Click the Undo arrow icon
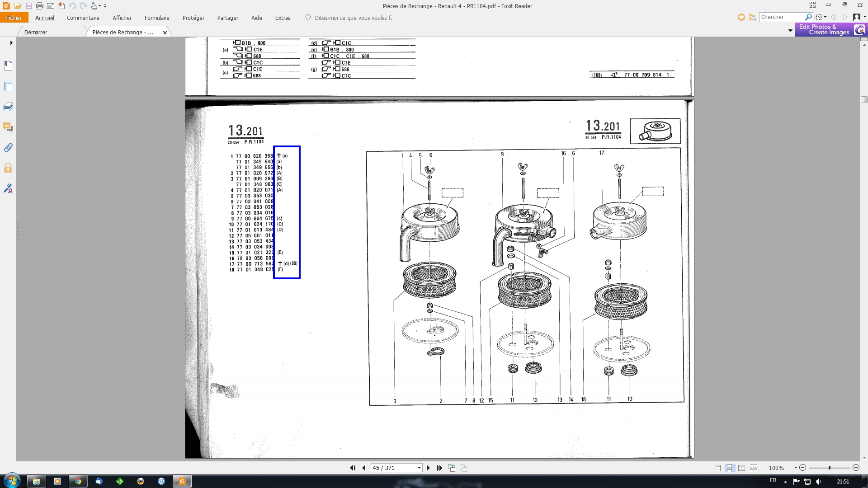The width and height of the screenshot is (868, 488). pos(72,6)
